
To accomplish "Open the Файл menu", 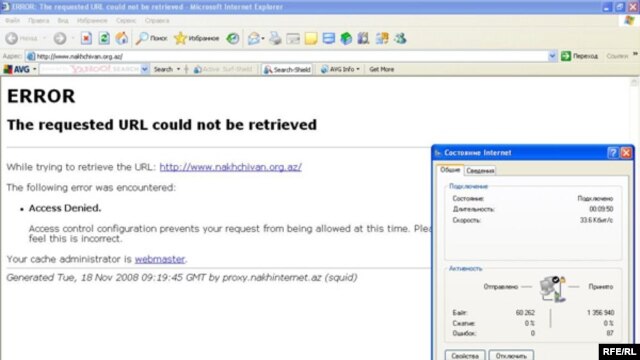I will coord(13,20).
